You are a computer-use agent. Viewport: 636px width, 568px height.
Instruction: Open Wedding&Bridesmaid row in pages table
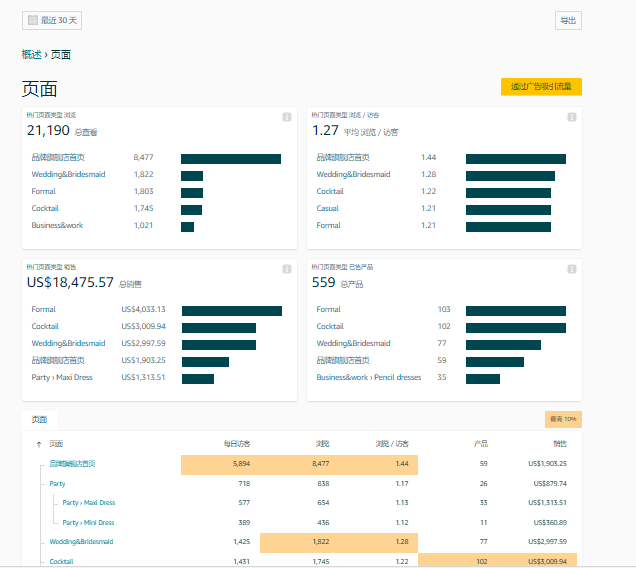click(x=81, y=542)
